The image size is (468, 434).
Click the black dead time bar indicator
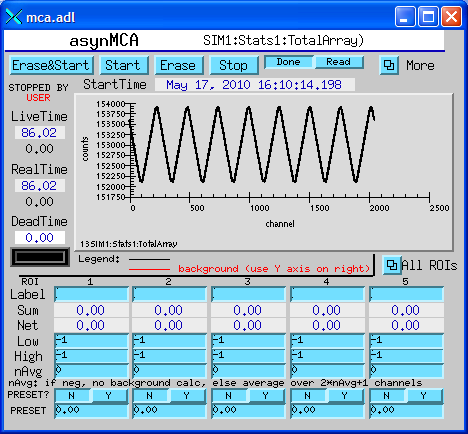click(x=40, y=257)
